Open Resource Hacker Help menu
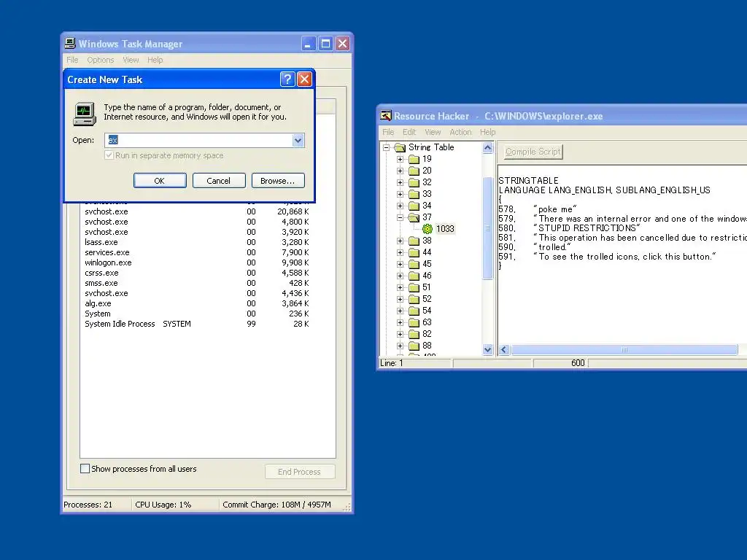This screenshot has height=560, width=747. click(x=487, y=132)
